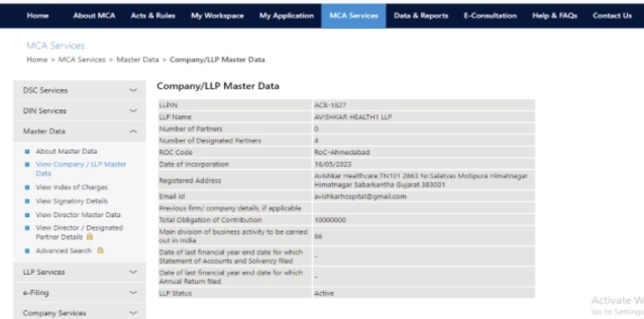Click the Number of Partners label

click(190, 129)
